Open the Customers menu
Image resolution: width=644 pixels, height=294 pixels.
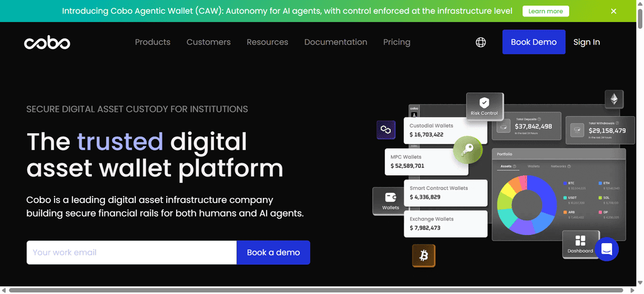click(x=209, y=42)
